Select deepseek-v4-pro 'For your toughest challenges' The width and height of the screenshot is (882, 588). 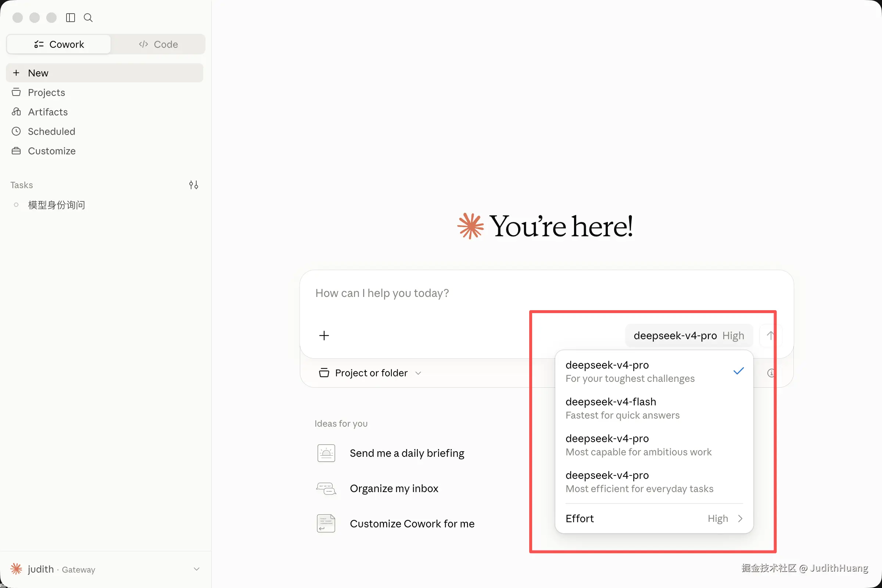[x=654, y=371]
